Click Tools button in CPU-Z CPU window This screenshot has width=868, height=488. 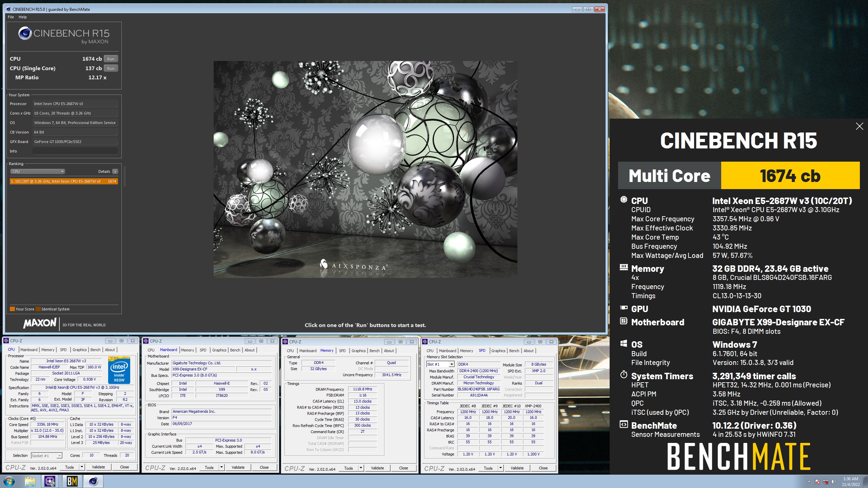pos(70,467)
